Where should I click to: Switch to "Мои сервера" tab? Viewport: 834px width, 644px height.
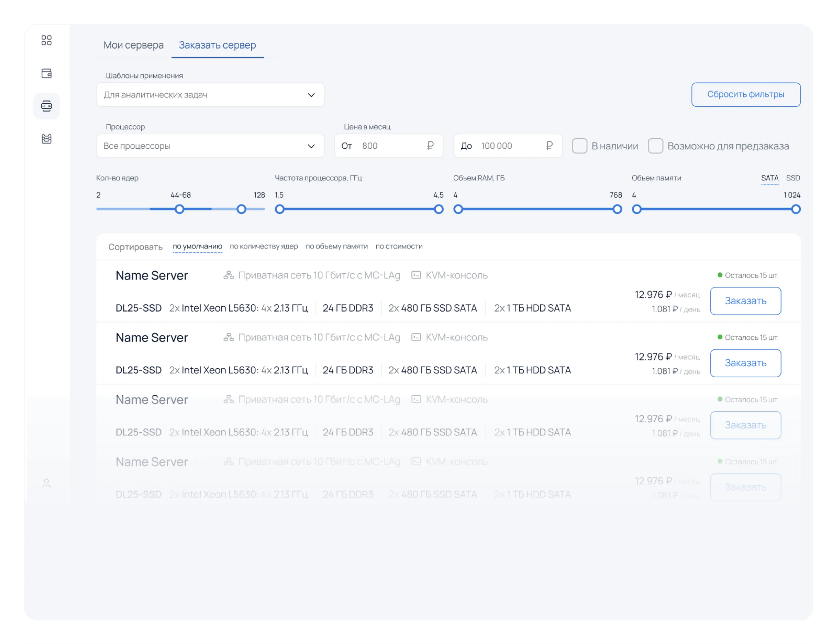click(x=133, y=45)
